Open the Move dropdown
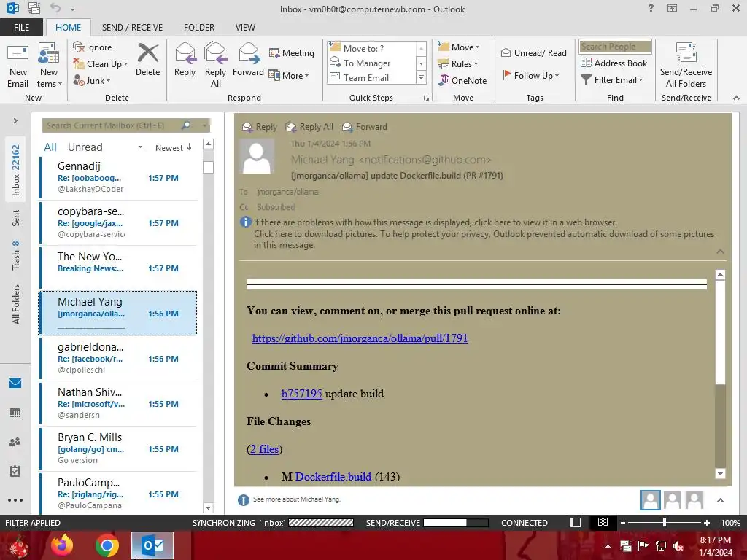Image resolution: width=747 pixels, height=560 pixels. click(459, 47)
